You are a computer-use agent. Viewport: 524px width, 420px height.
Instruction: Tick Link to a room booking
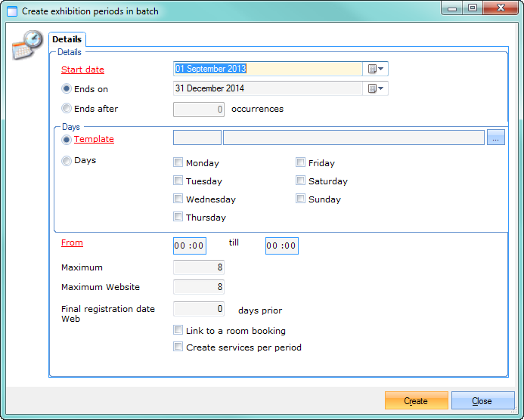tap(178, 330)
